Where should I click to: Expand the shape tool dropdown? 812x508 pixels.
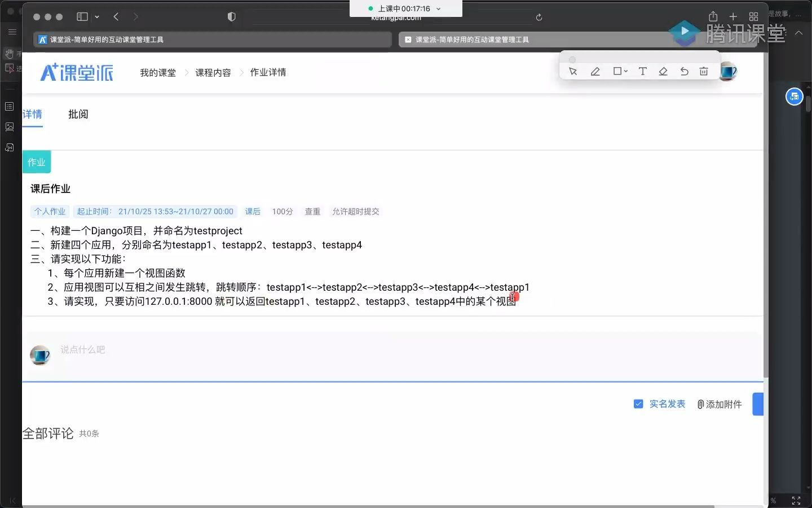[627, 71]
